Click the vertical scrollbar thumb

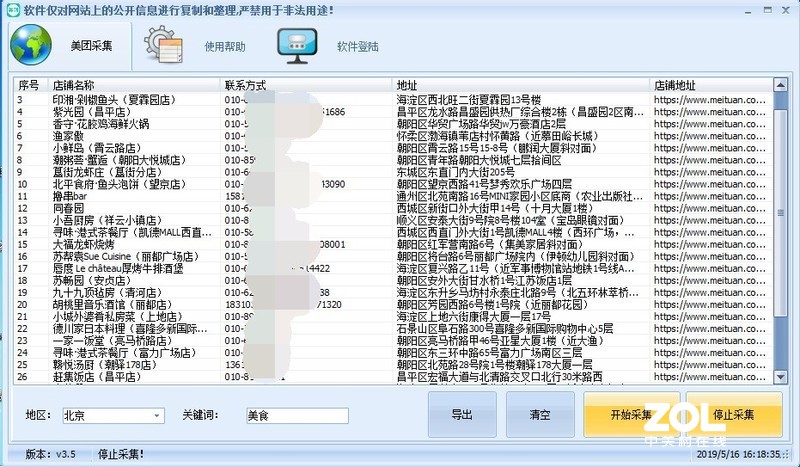coord(780,212)
